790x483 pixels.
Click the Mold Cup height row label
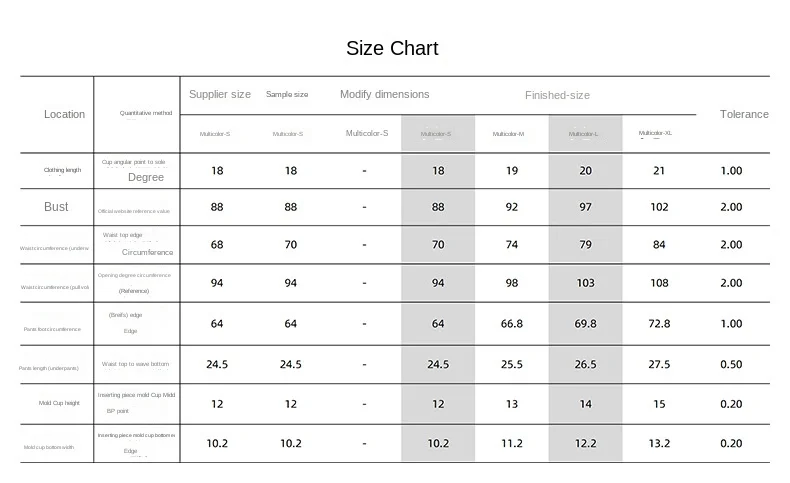[x=57, y=402]
